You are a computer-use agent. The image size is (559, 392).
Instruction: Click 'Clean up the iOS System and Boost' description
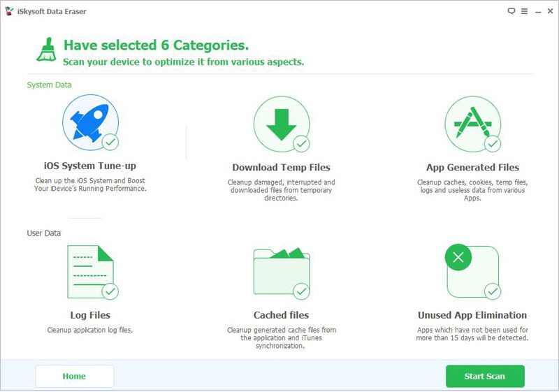(x=90, y=184)
